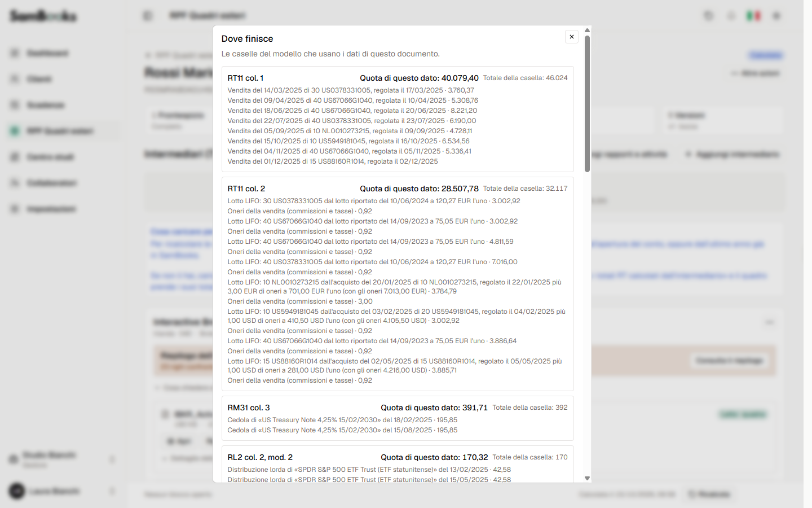Viewport: 812px width, 508px height.
Task: Click the Vendita del 09/04/2025 line
Action: coord(353,100)
